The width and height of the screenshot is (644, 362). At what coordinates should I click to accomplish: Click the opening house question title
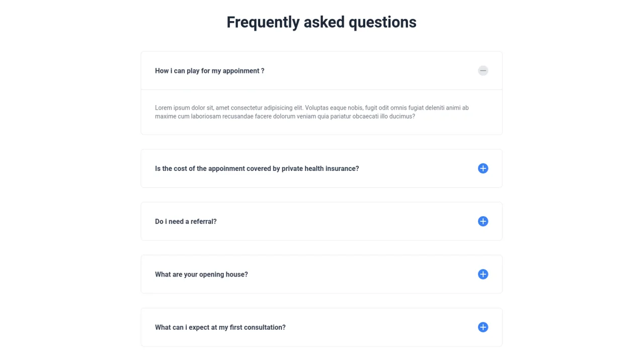(x=201, y=274)
